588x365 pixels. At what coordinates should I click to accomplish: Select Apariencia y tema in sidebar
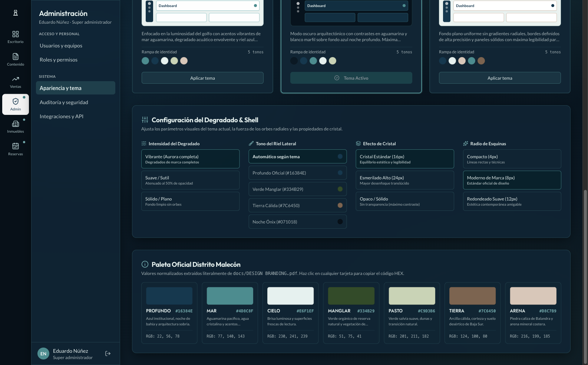[76, 88]
